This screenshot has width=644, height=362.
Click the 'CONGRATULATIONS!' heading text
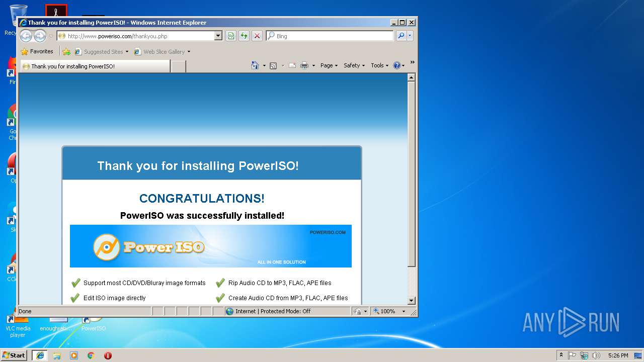202,199
